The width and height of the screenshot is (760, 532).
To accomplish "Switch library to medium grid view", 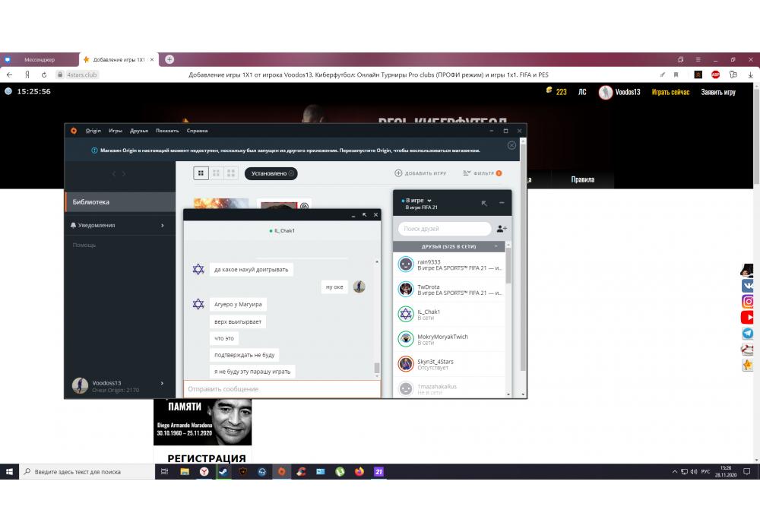I will coord(216,173).
